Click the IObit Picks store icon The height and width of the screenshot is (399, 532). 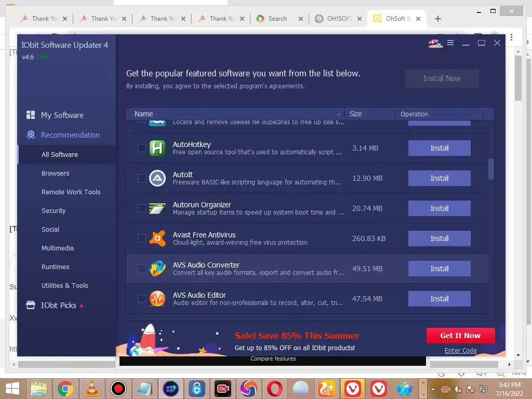point(31,305)
